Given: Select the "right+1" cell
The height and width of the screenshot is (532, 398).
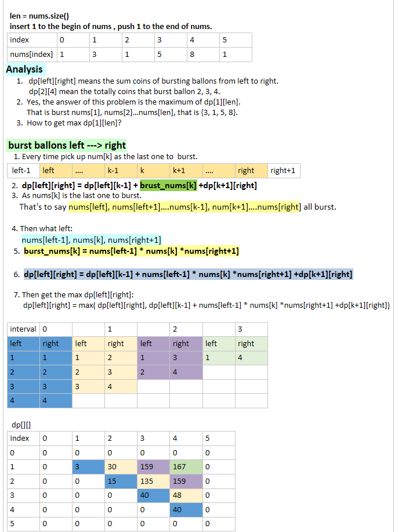Looking at the screenshot, I should (283, 171).
